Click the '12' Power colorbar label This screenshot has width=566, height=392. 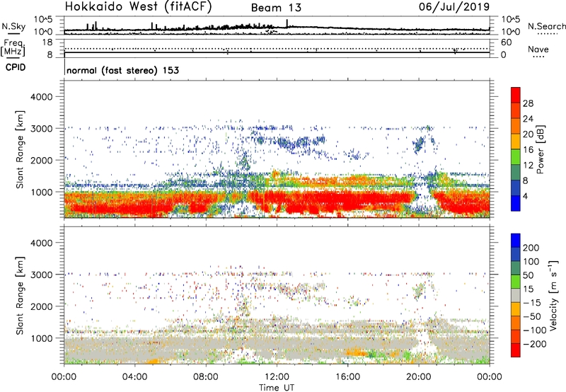(528, 166)
